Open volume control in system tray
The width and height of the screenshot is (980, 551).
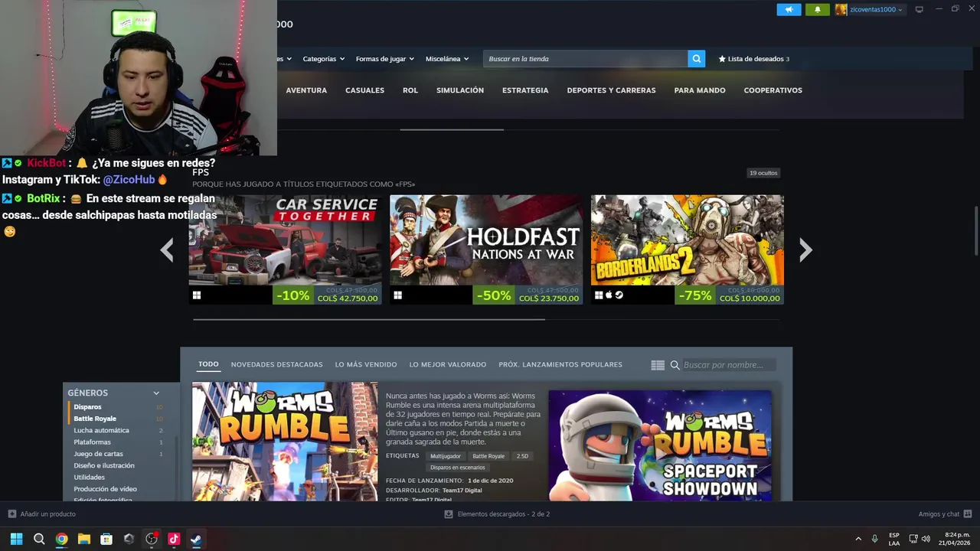pos(926,539)
